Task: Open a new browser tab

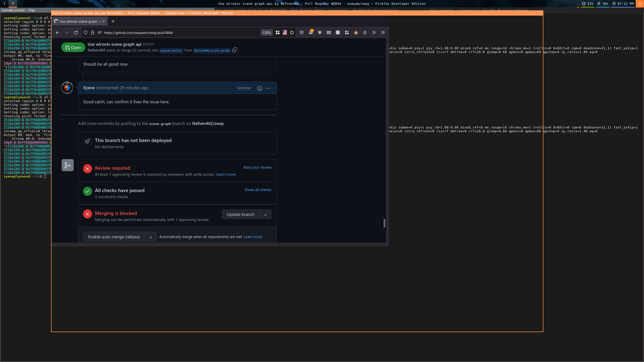Action: [x=113, y=21]
